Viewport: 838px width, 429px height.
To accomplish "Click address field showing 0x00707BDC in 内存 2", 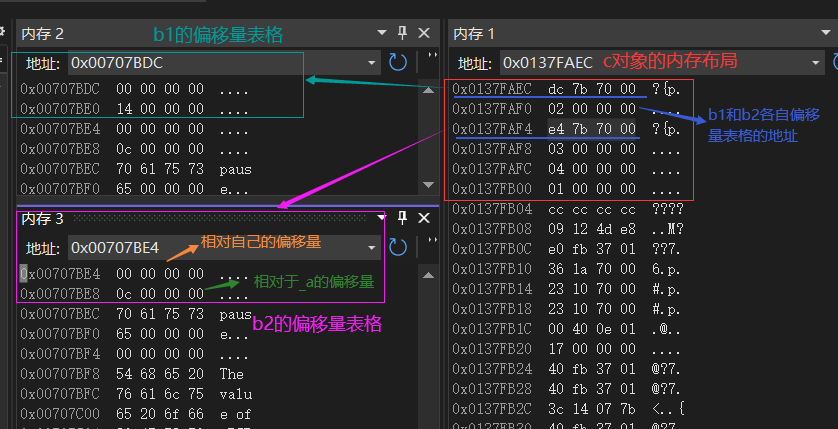I will [x=218, y=63].
